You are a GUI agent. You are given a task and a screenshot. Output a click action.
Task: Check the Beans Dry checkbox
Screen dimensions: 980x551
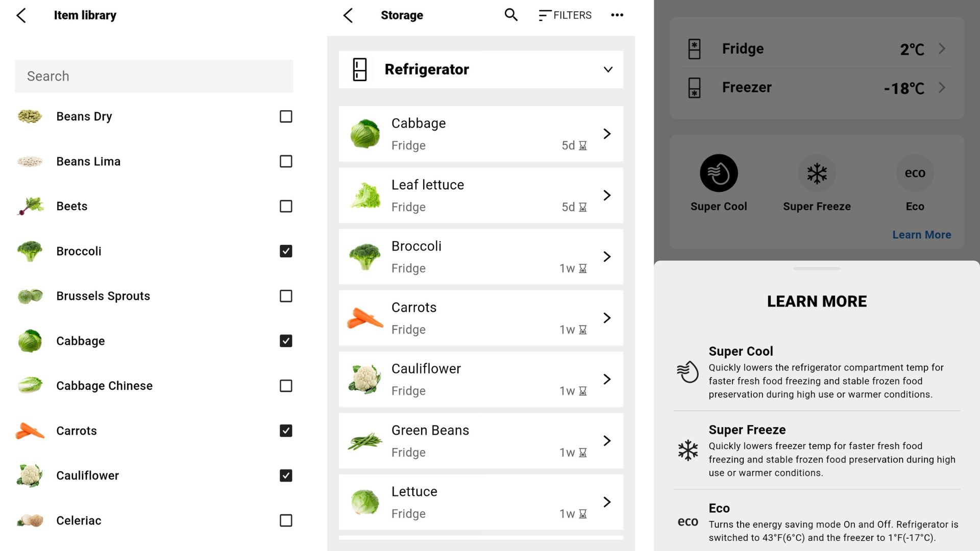(x=286, y=116)
